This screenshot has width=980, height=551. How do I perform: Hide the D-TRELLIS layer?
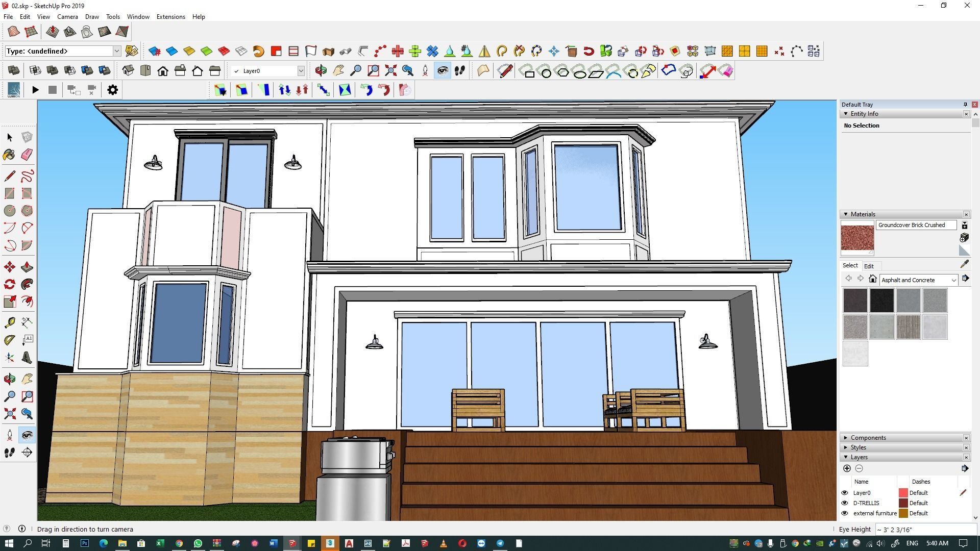pyautogui.click(x=844, y=503)
